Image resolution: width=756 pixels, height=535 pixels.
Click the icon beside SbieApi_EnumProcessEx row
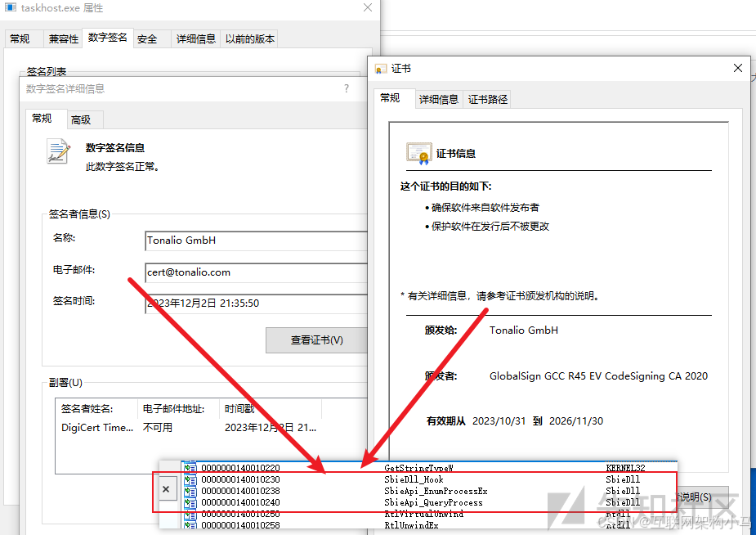pyautogui.click(x=190, y=491)
